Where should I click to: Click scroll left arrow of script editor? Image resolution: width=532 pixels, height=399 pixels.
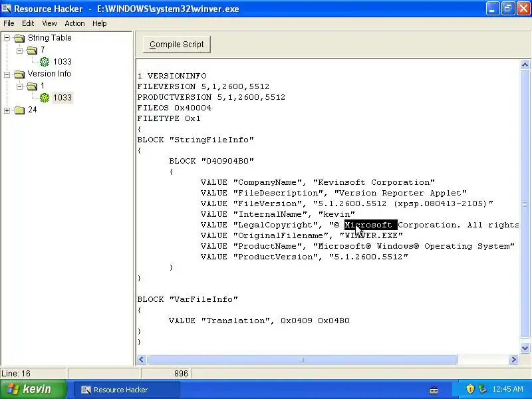(142, 359)
